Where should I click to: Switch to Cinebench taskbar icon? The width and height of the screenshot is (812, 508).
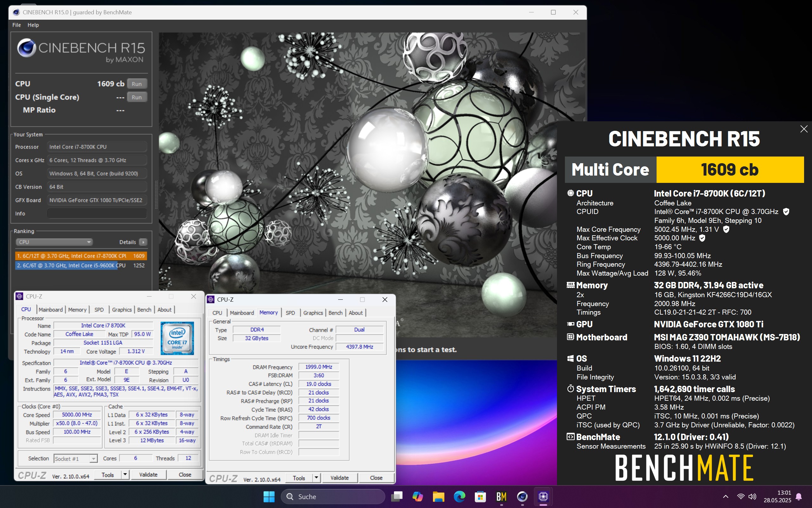[x=522, y=496]
